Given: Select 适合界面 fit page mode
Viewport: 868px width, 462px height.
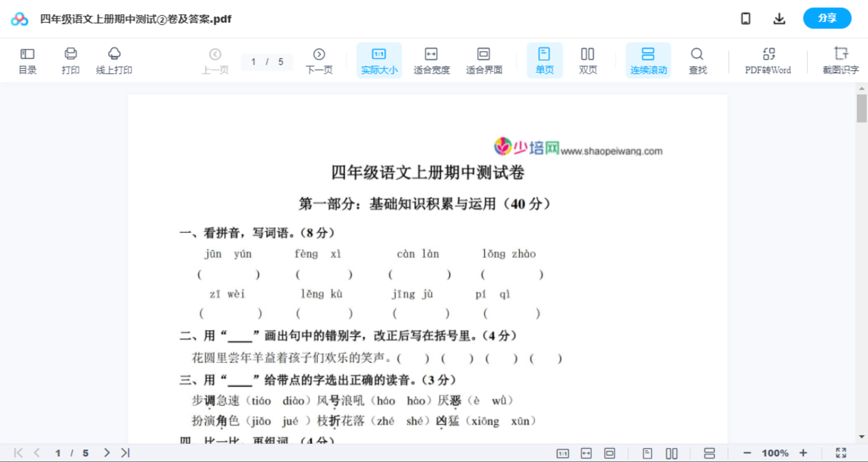Looking at the screenshot, I should coord(484,60).
